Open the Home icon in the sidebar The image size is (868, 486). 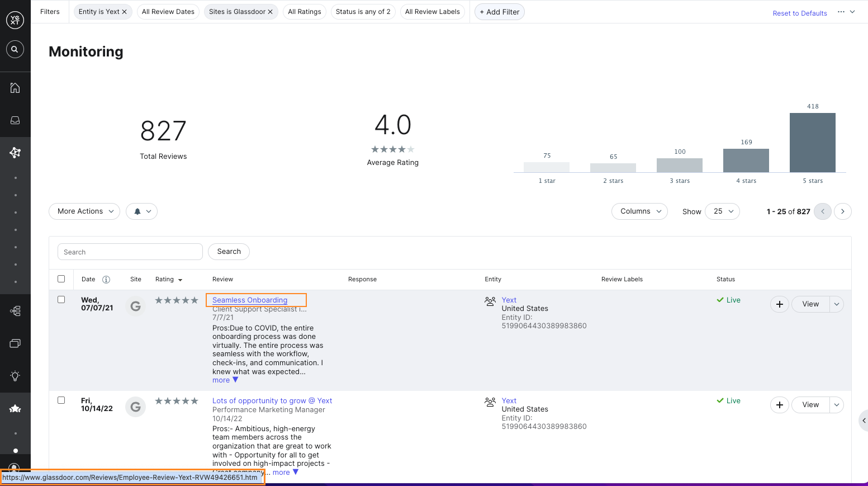coord(15,88)
